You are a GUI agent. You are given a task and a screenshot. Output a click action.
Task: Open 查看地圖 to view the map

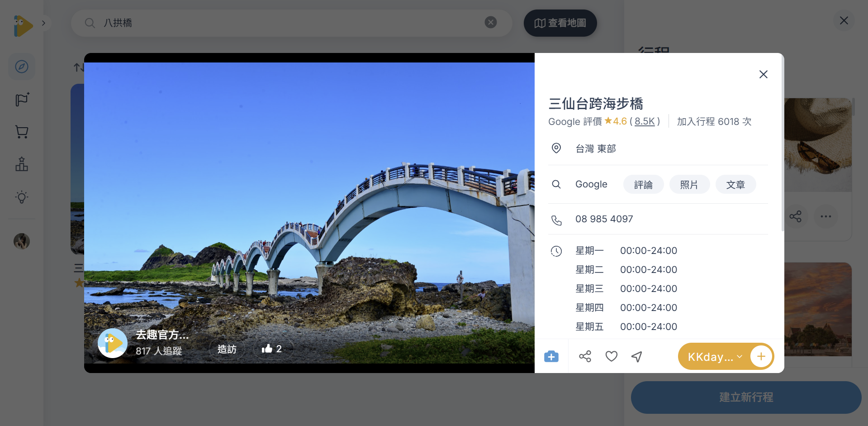coord(560,23)
